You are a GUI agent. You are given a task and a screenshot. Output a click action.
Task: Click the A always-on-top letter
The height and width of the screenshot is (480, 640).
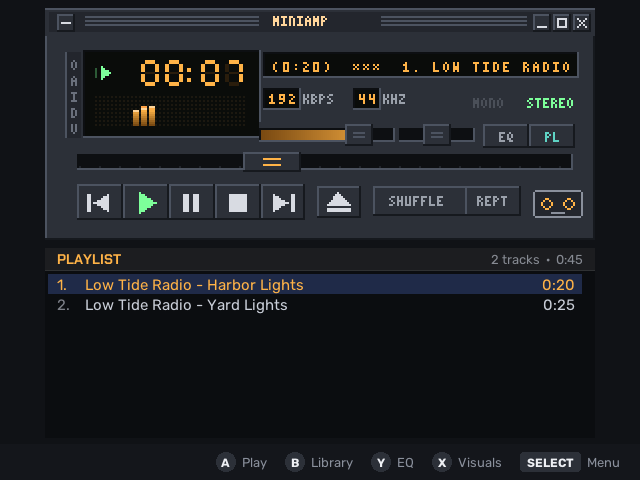(x=74, y=81)
